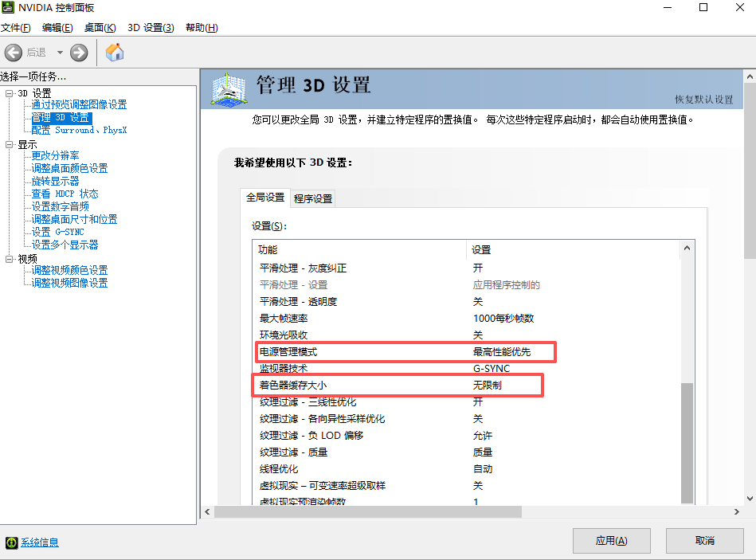The width and height of the screenshot is (756, 560).
Task: Click the 应用 button
Action: tap(611, 540)
